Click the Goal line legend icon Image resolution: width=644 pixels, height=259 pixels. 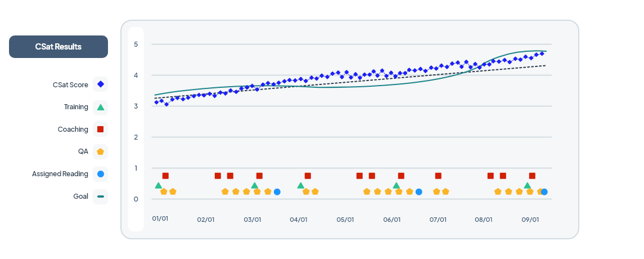point(100,197)
